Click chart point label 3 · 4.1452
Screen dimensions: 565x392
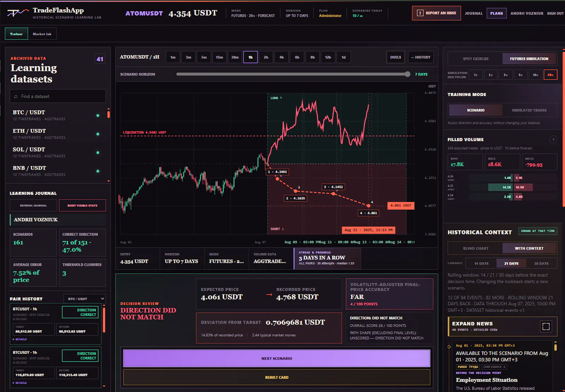pos(333,187)
